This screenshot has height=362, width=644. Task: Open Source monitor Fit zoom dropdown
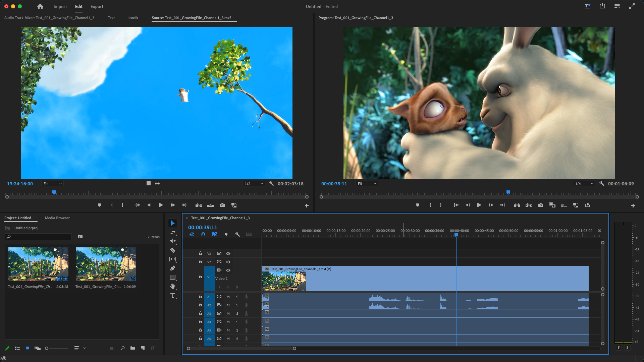53,184
